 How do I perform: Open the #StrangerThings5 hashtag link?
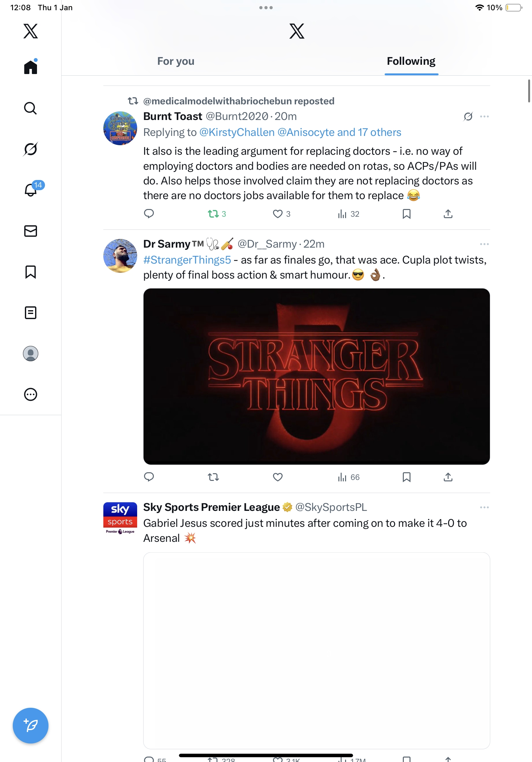[x=187, y=260]
